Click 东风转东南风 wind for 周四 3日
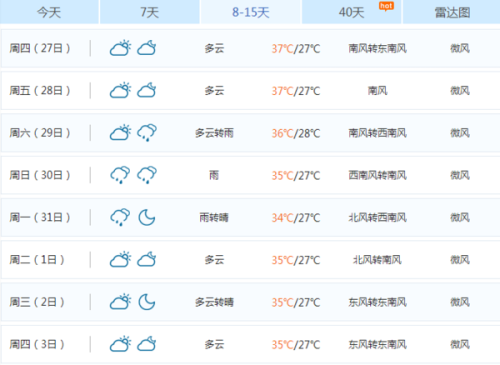 pos(378,344)
